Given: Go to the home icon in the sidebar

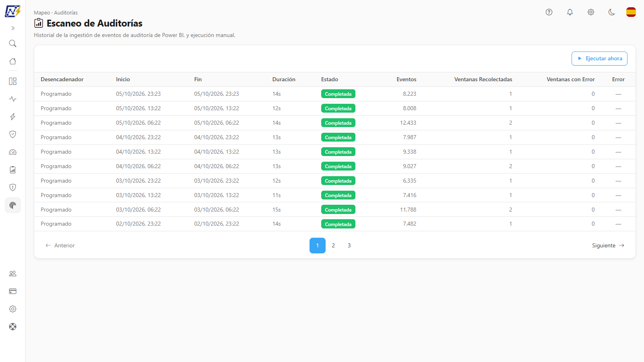Looking at the screenshot, I should coord(13,61).
